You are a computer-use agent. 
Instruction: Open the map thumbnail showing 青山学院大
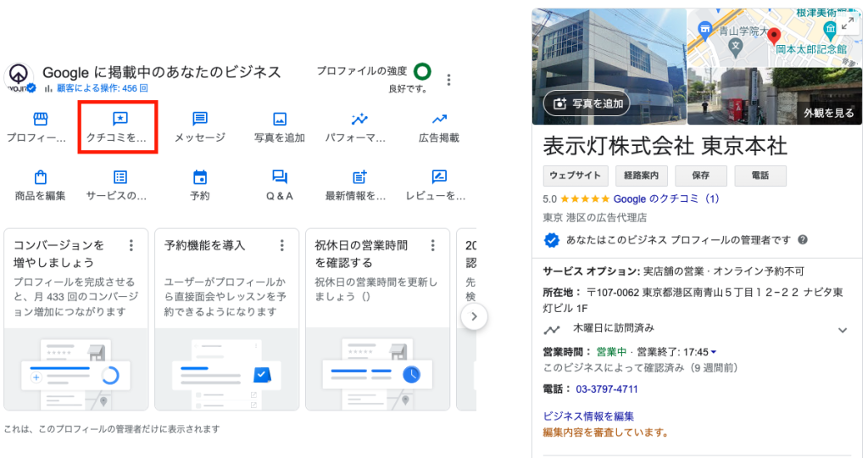point(775,37)
